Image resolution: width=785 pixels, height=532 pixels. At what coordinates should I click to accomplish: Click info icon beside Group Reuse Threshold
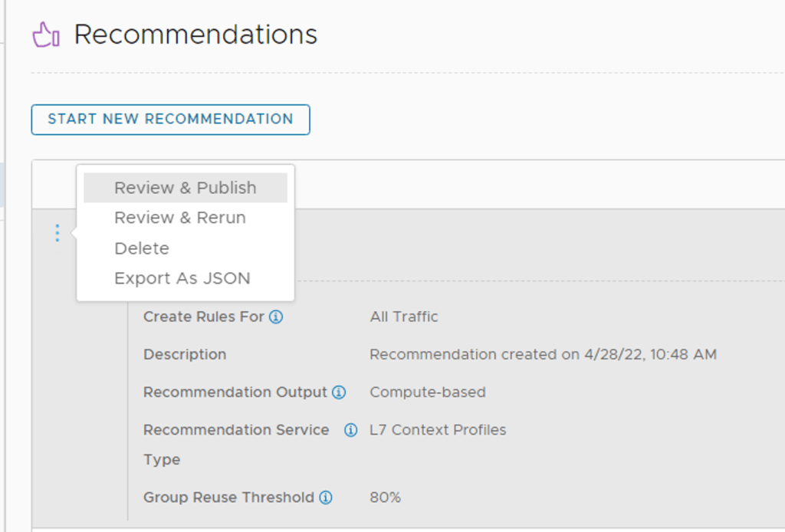click(x=326, y=498)
